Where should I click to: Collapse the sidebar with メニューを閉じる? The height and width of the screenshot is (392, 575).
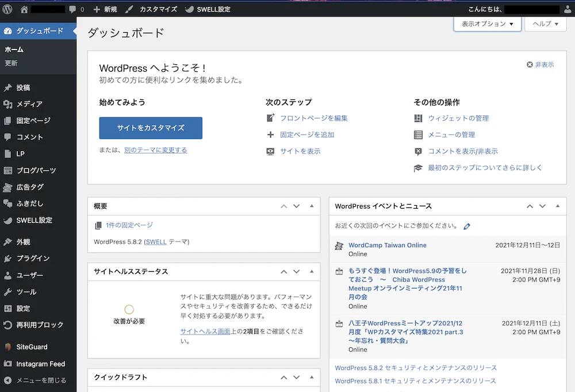point(38,381)
